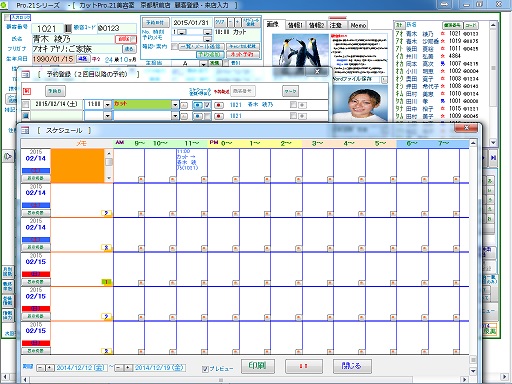Click the 一覧・メール送信 button
The width and height of the screenshot is (512, 384).
[201, 46]
